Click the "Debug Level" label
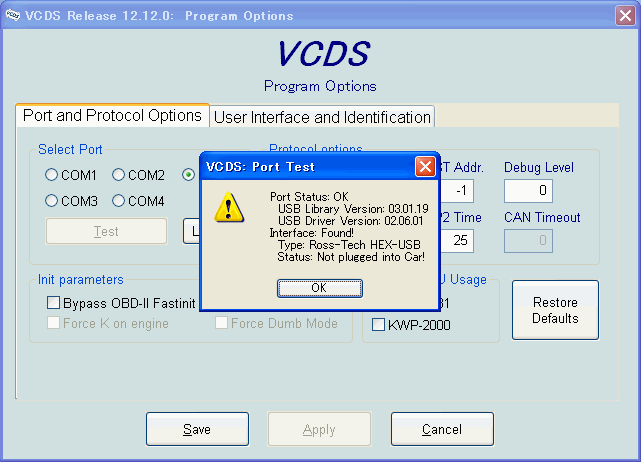This screenshot has height=462, width=641. coord(539,167)
